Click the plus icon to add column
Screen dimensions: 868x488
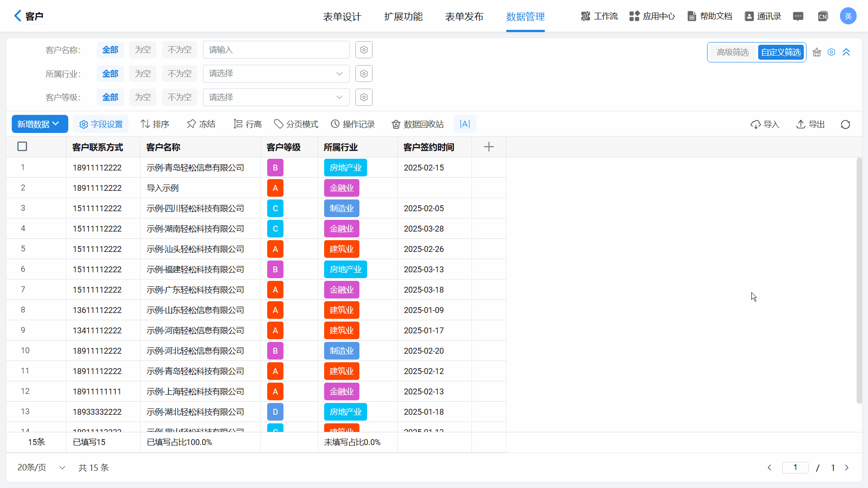click(488, 147)
